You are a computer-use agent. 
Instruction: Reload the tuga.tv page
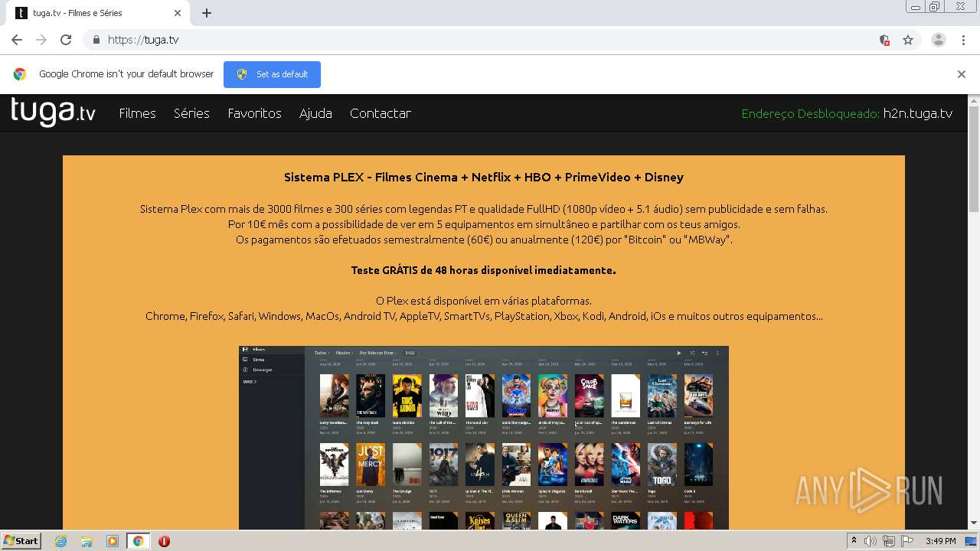point(66,40)
